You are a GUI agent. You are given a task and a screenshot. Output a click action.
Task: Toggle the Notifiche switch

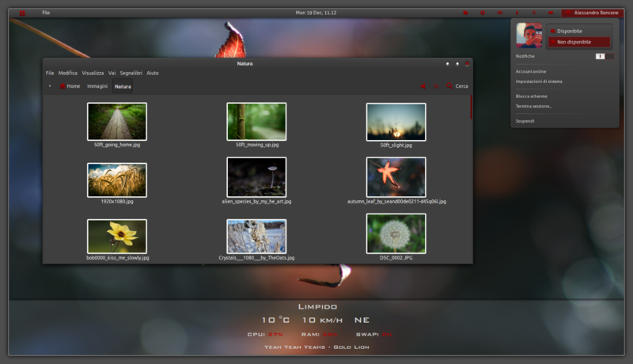click(605, 56)
